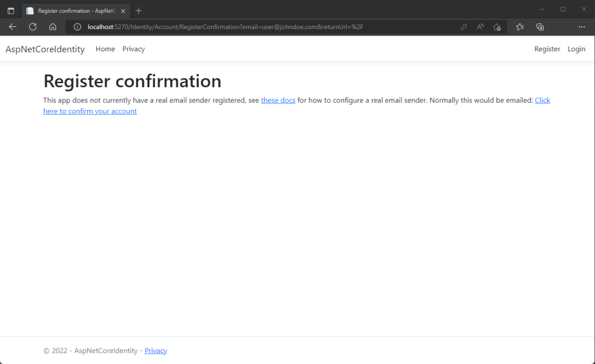Go to Home in the navbar
The height and width of the screenshot is (364, 595).
pyautogui.click(x=105, y=49)
